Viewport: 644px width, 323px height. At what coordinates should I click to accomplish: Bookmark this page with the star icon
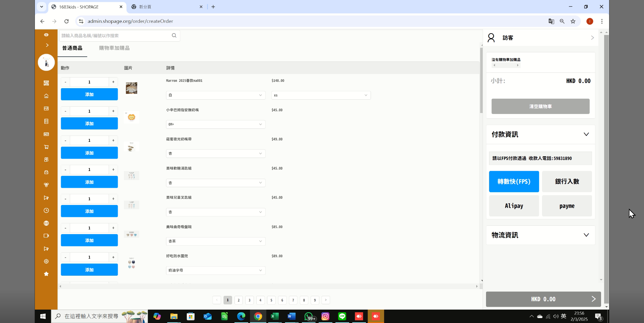click(x=573, y=21)
